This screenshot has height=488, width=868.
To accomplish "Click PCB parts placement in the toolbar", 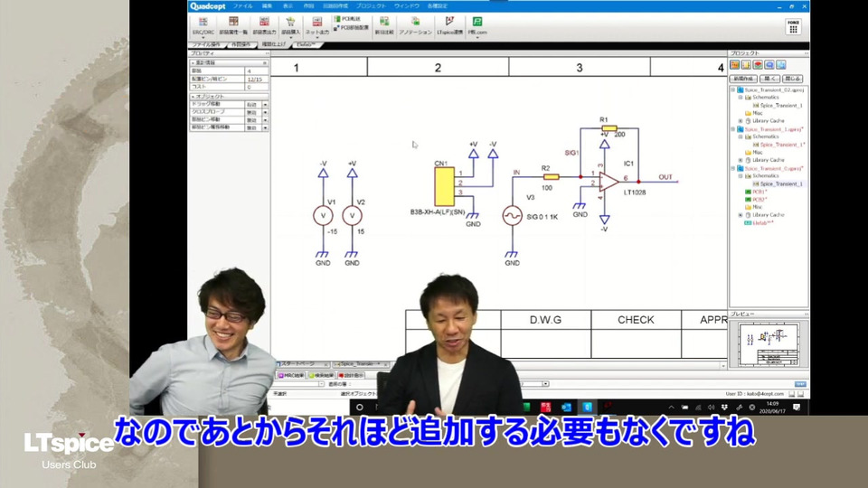I will (x=351, y=27).
